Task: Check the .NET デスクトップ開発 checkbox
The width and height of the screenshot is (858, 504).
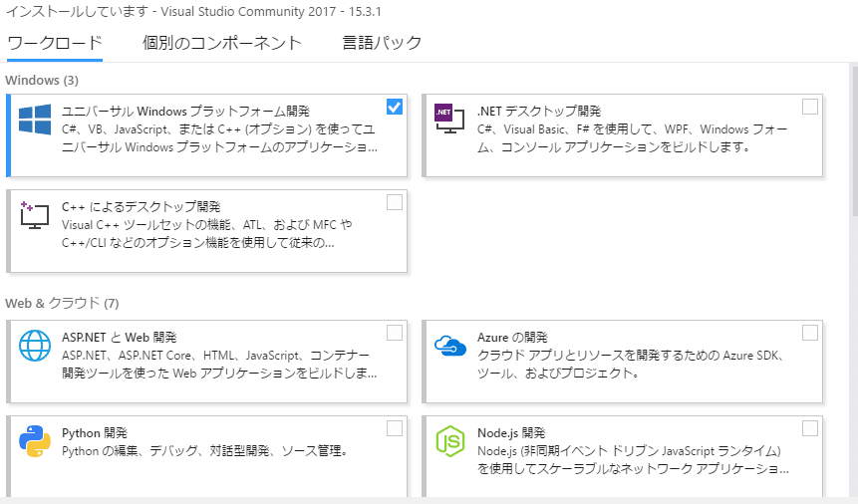Action: [809, 107]
